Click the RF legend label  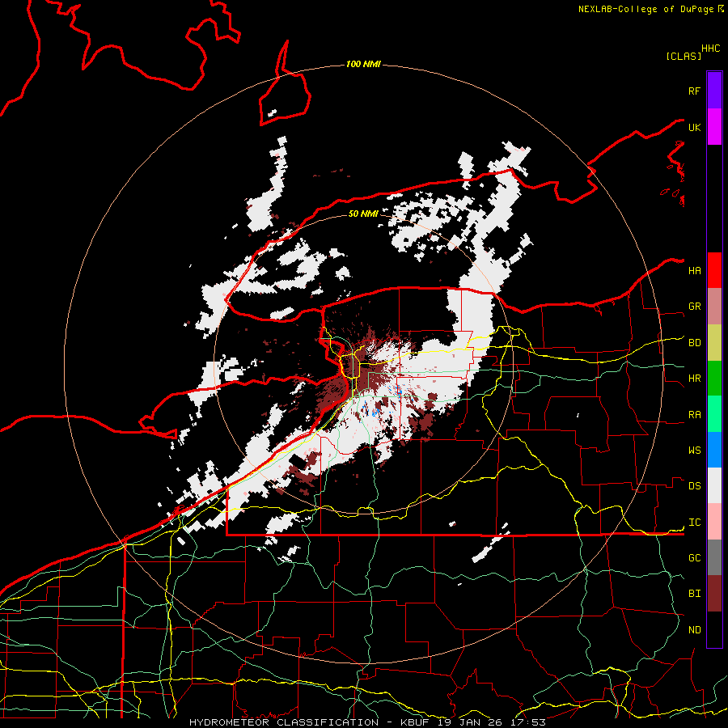694,91
